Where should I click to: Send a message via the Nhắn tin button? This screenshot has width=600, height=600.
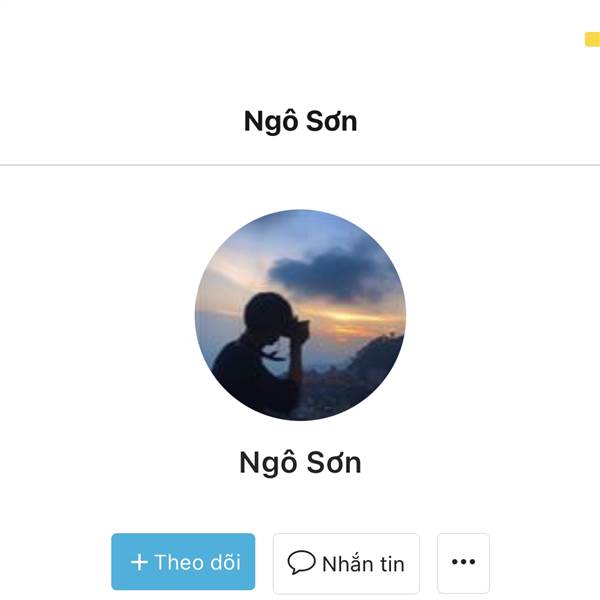pos(346,562)
